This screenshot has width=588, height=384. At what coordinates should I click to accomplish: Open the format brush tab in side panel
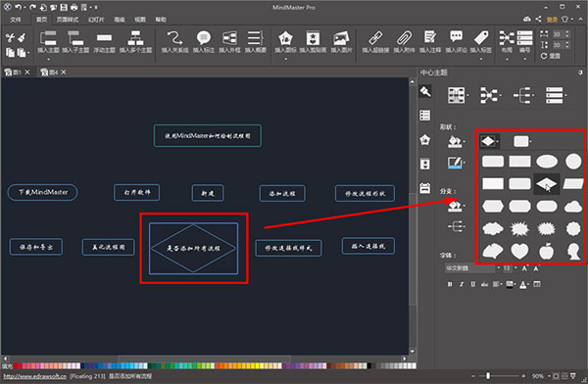[x=425, y=91]
